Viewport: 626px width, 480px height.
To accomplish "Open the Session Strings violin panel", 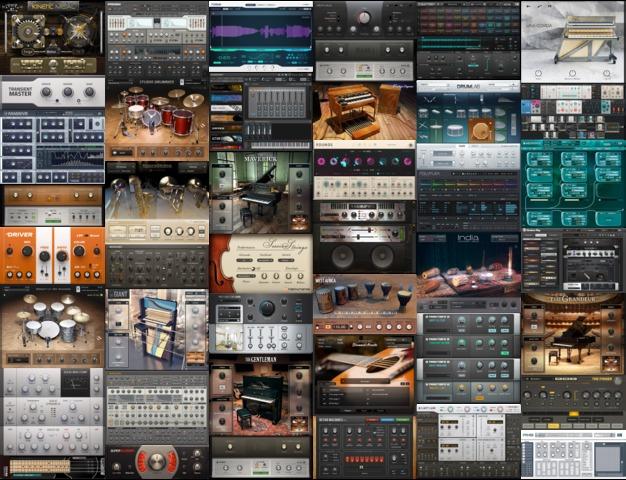I will tap(261, 264).
